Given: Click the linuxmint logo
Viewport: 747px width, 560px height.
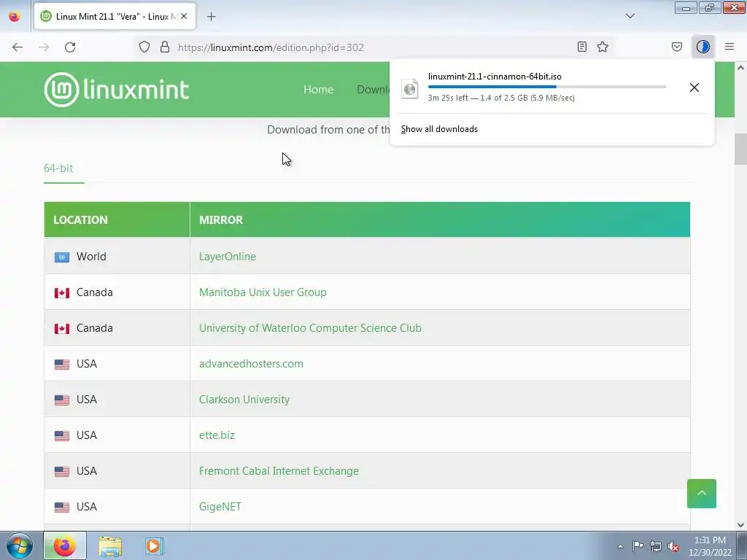Looking at the screenshot, I should coord(117,90).
